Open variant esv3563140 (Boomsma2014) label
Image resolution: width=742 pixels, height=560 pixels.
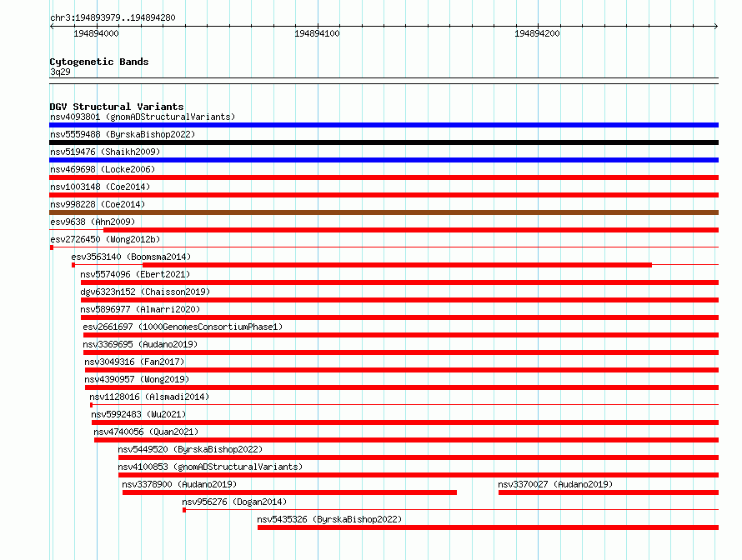[x=131, y=257]
